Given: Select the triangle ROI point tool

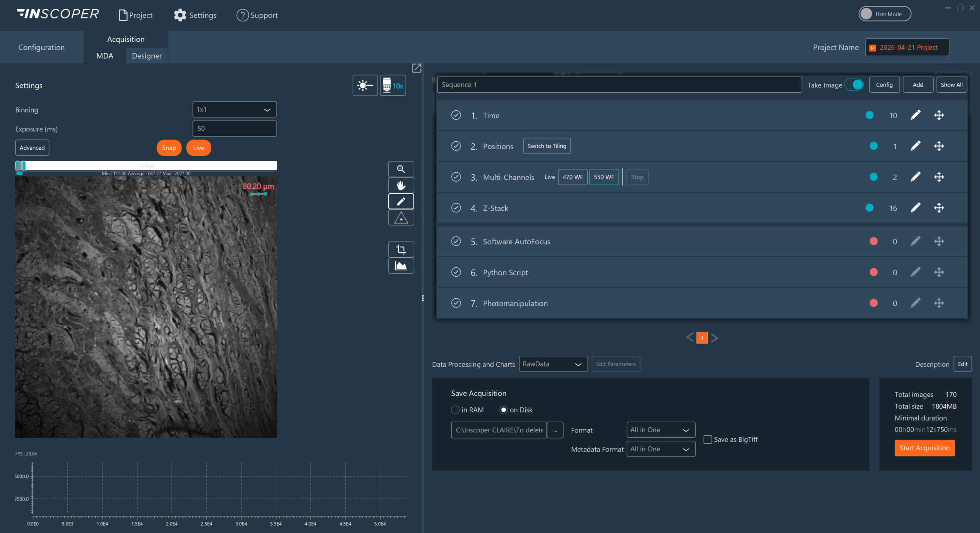Looking at the screenshot, I should click(x=401, y=218).
